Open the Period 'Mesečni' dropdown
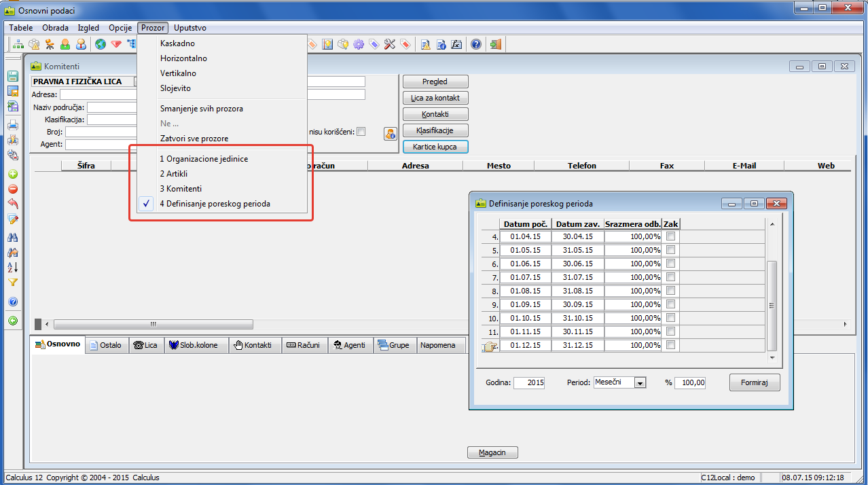The width and height of the screenshot is (868, 485). [639, 383]
